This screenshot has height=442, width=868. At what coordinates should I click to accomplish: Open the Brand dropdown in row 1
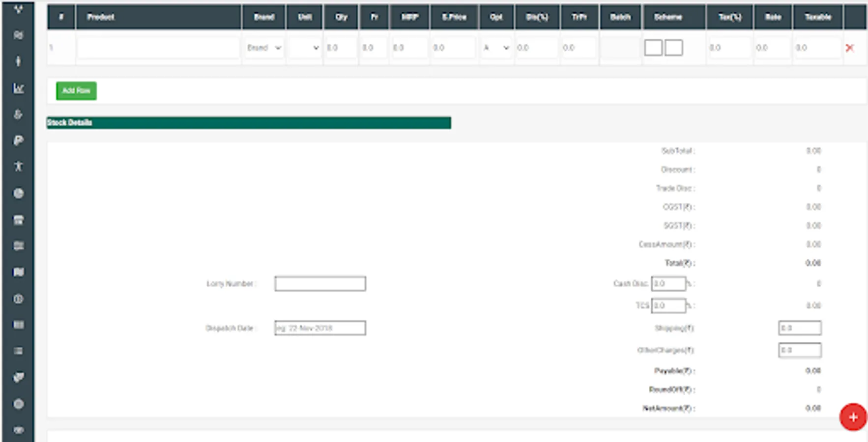coord(263,48)
